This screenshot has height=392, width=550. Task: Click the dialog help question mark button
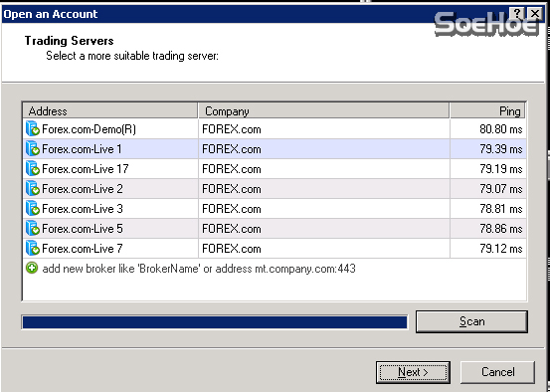517,14
